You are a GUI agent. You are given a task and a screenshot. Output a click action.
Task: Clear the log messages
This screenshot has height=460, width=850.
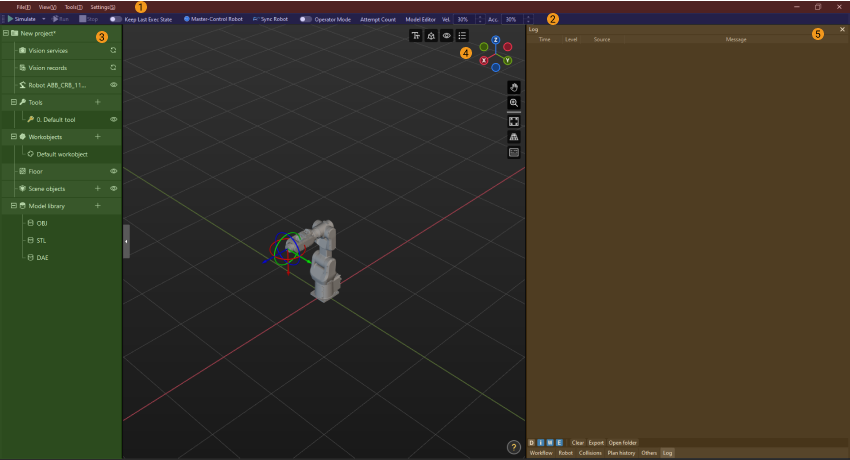578,443
